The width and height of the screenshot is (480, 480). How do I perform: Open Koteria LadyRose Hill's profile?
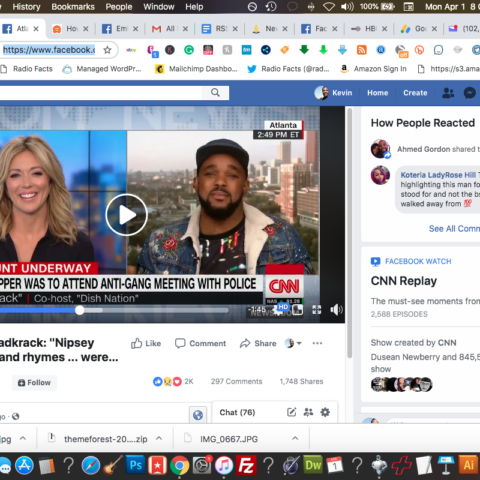438,175
